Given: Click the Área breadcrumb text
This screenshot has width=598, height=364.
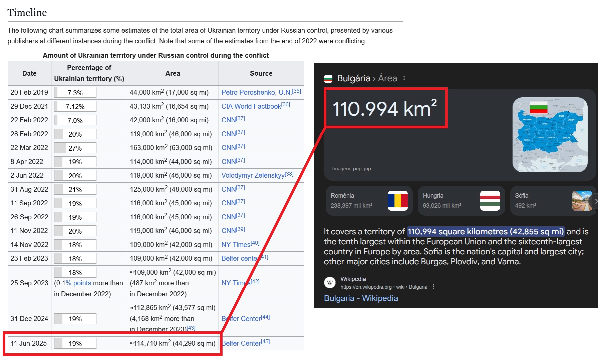Looking at the screenshot, I should point(387,78).
